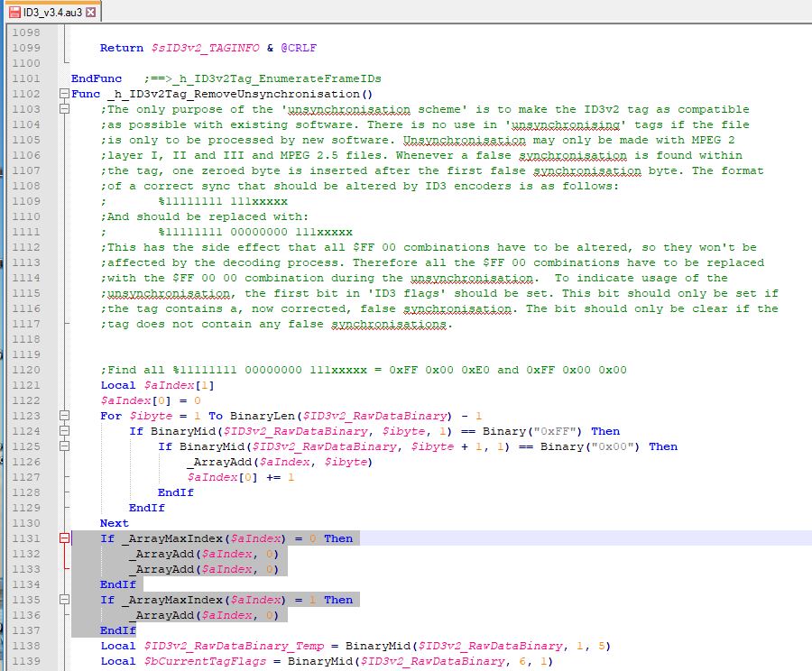Click the @CRLF macro on line 1099

point(299,48)
